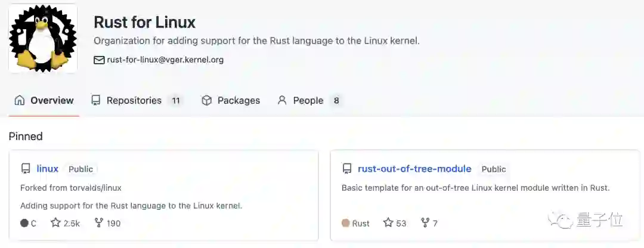Viewport: 644px width, 248px height.
Task: Click the repo icon beside rust-out-of-tree-module
Action: click(347, 169)
